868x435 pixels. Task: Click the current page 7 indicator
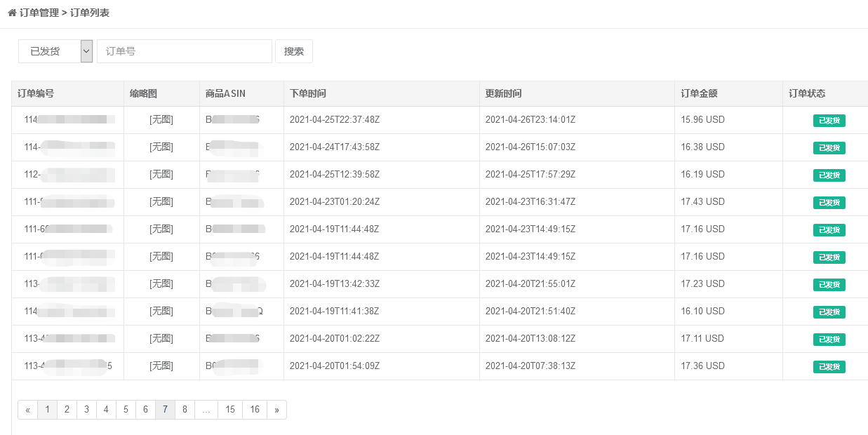165,409
